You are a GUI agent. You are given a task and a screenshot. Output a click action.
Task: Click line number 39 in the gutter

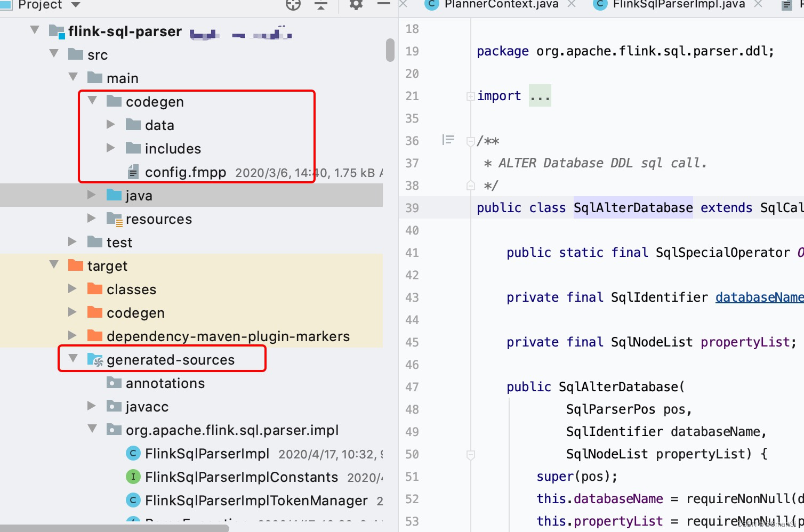(x=412, y=208)
